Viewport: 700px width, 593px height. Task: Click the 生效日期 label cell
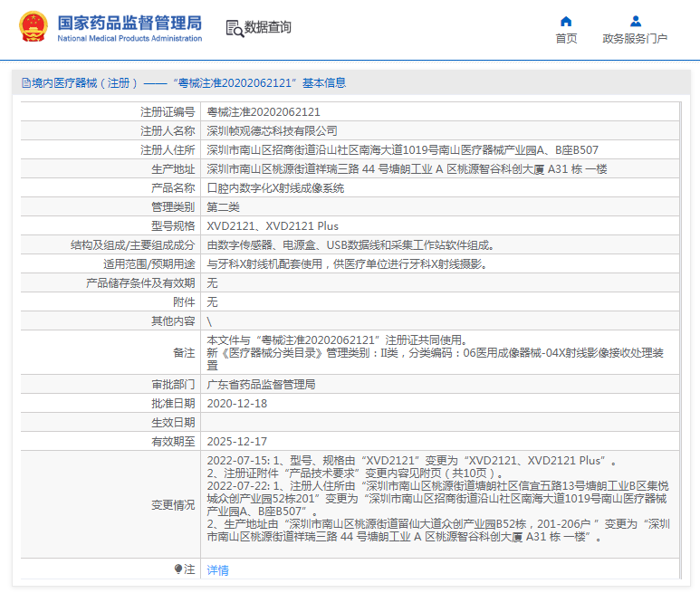[110, 422]
